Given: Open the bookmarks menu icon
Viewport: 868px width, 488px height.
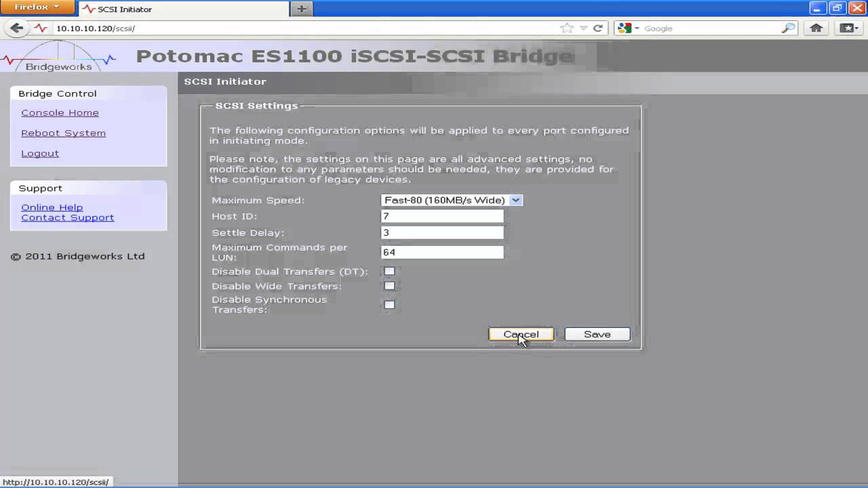Looking at the screenshot, I should tap(848, 28).
